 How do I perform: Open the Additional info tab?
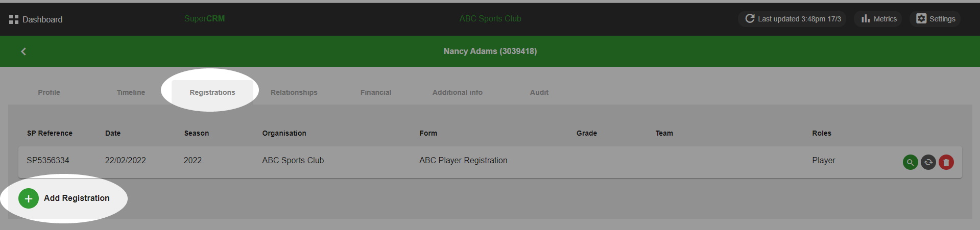[x=458, y=92]
